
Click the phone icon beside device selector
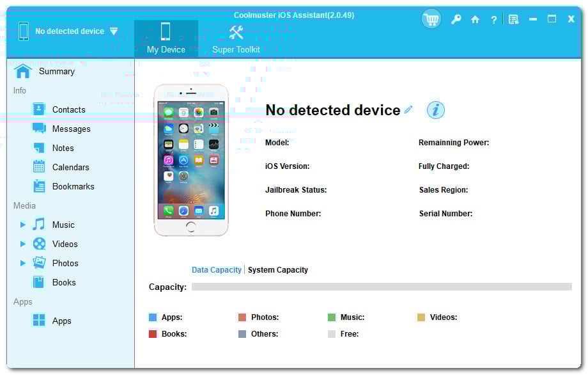coord(23,31)
